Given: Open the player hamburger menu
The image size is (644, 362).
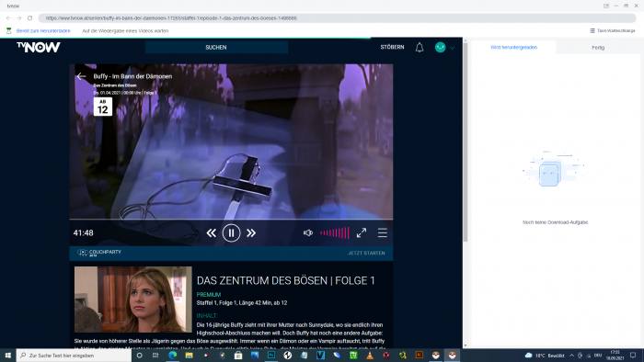Looking at the screenshot, I should coord(383,232).
